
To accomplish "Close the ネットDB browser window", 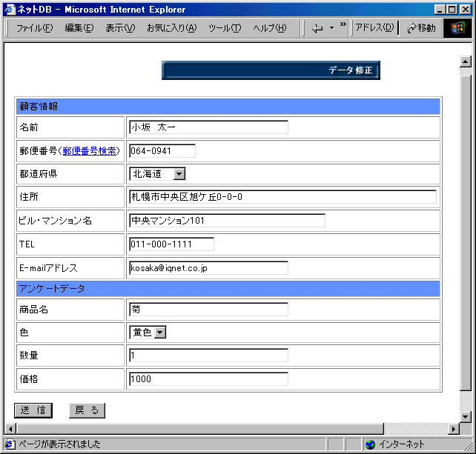I will [x=465, y=10].
